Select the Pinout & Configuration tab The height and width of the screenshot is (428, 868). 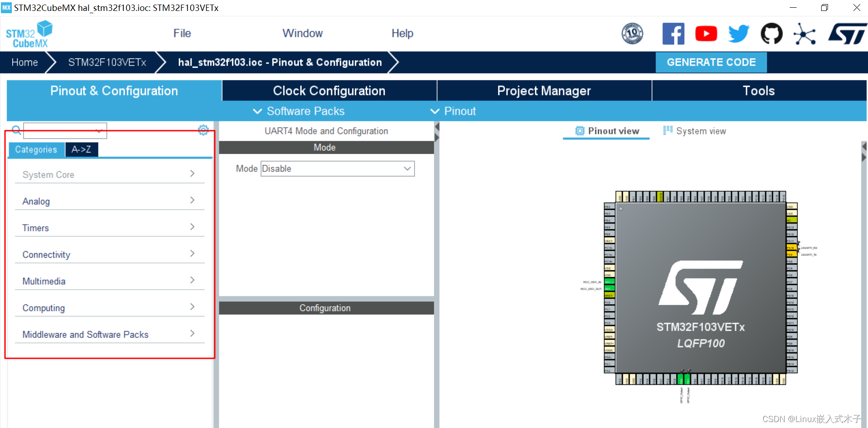pyautogui.click(x=114, y=91)
